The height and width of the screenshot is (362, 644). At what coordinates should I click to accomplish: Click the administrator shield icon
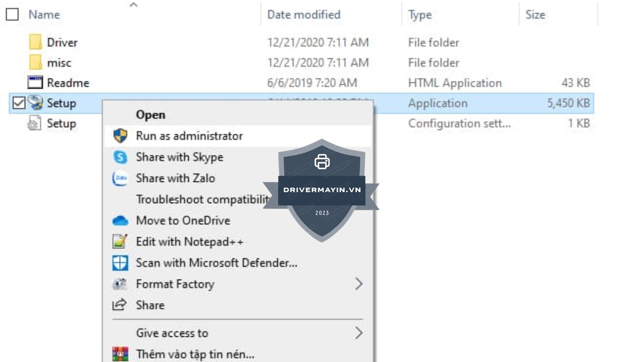point(120,136)
